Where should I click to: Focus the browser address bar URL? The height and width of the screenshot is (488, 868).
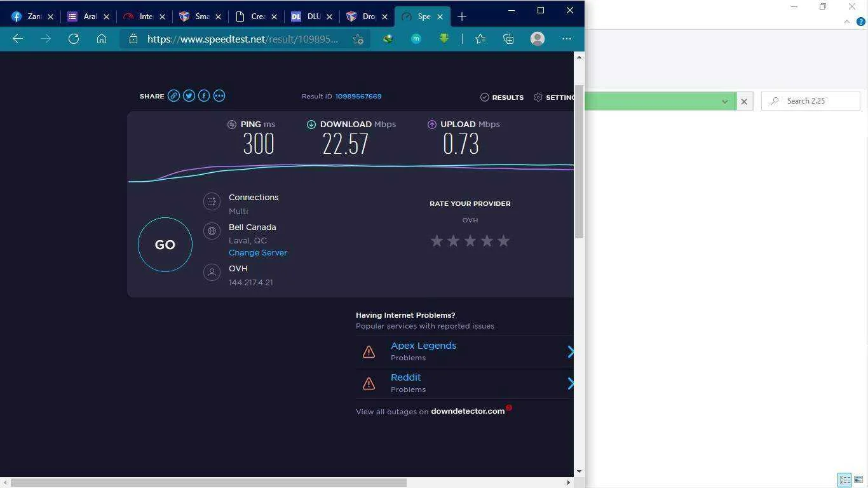[243, 39]
